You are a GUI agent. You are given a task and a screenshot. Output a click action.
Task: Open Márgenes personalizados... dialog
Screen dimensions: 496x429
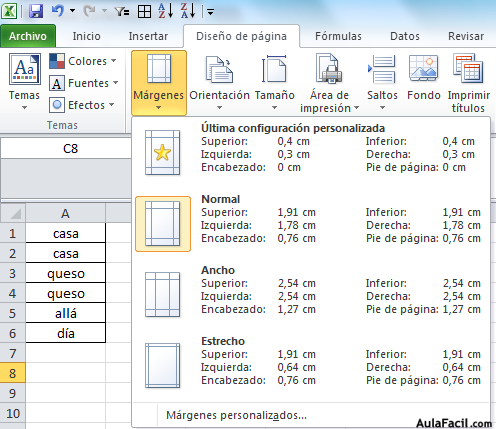coord(311,415)
